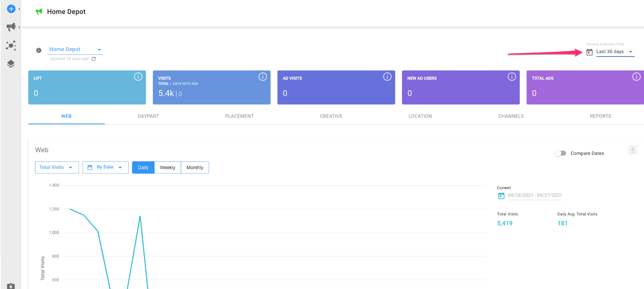Screen dimensions: 644x289
Task: Click the info icon on LIFT card
Action: 138,76
